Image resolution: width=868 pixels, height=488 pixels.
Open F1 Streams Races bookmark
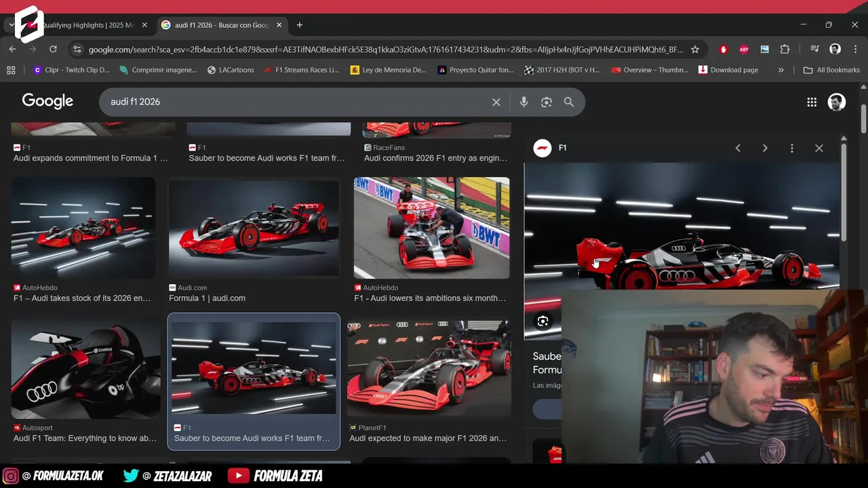[x=301, y=70]
